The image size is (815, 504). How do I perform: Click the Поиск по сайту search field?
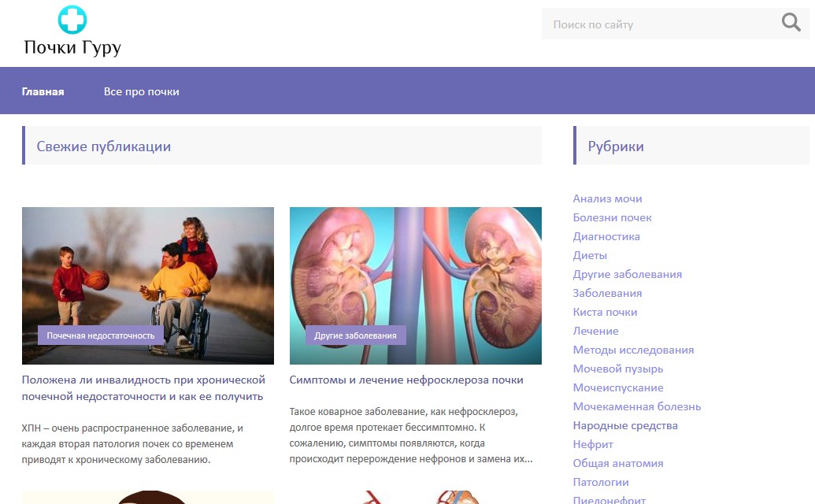click(660, 24)
